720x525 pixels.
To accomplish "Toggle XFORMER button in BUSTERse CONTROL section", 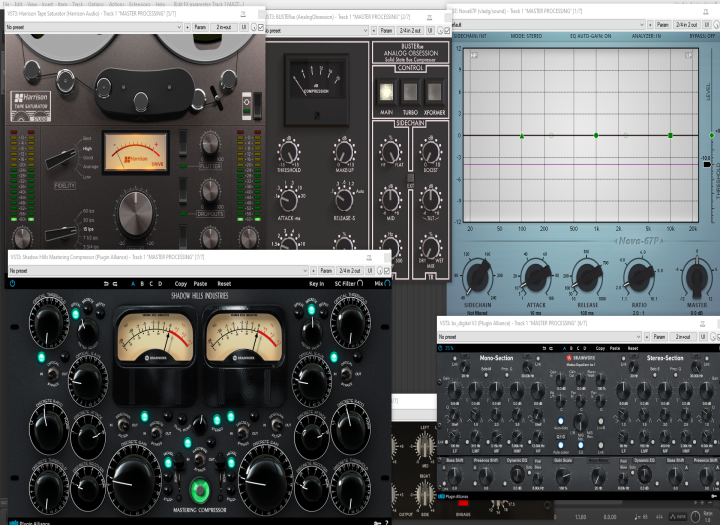I will click(x=434, y=92).
